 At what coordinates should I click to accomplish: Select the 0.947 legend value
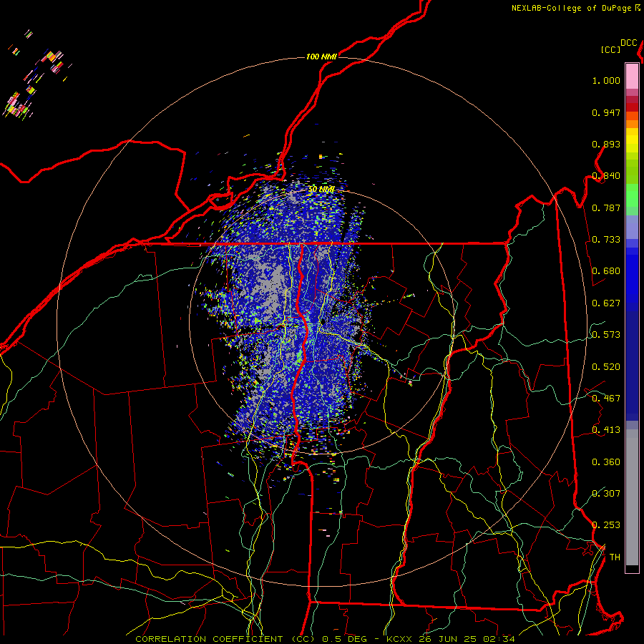(606, 112)
